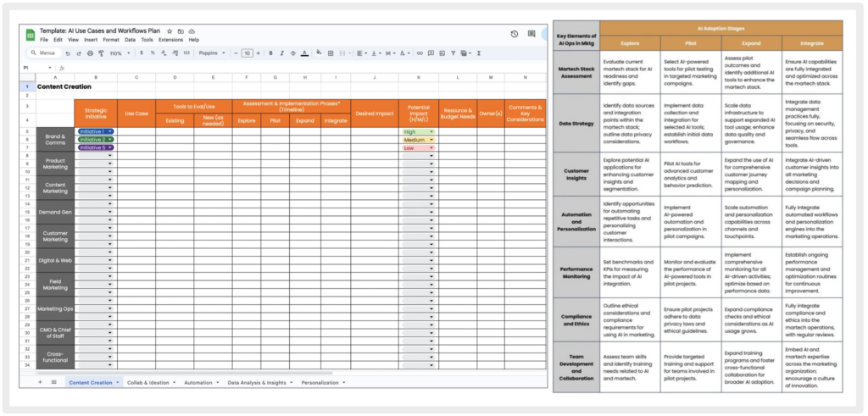
Task: Open the 110% zoom dropdown
Action: (x=118, y=53)
